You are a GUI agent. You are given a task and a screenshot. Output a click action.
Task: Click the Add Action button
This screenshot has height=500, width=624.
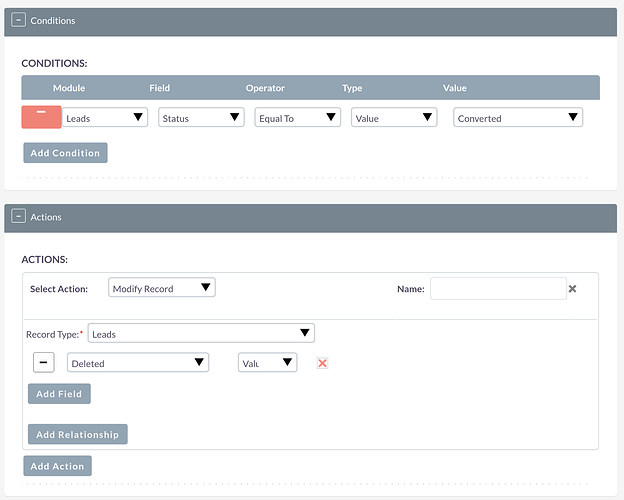pyautogui.click(x=57, y=466)
